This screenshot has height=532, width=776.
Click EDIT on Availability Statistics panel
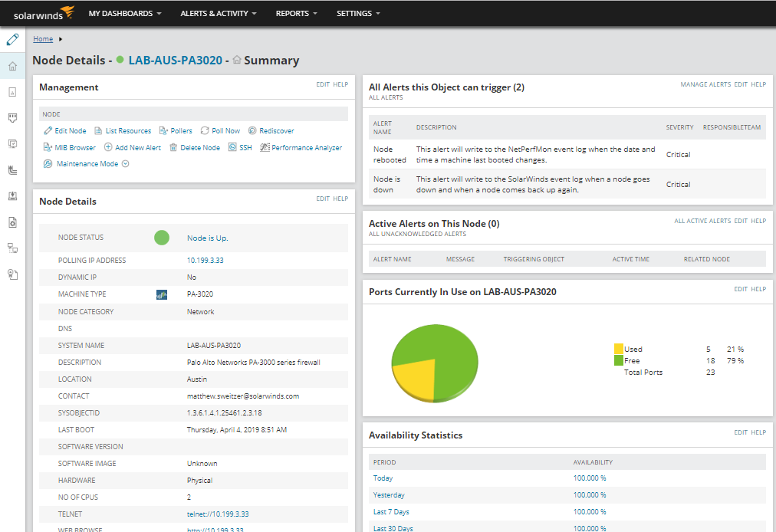pyautogui.click(x=741, y=432)
